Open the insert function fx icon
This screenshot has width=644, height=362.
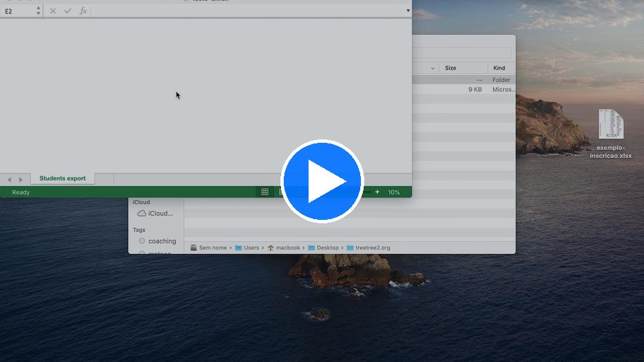point(83,11)
